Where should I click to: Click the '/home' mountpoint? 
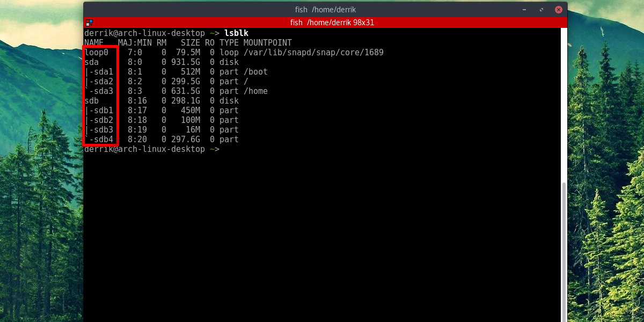(255, 91)
